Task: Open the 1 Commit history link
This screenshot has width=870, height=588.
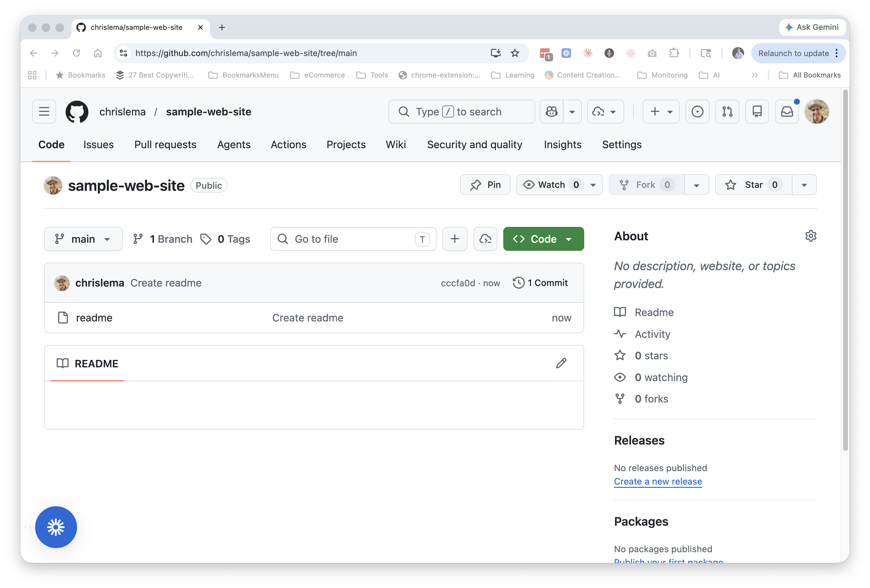Action: [x=540, y=283]
